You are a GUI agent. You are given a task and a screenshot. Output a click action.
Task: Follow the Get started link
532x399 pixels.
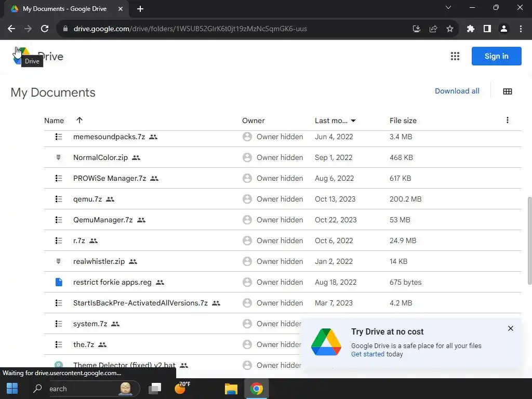pos(367,354)
